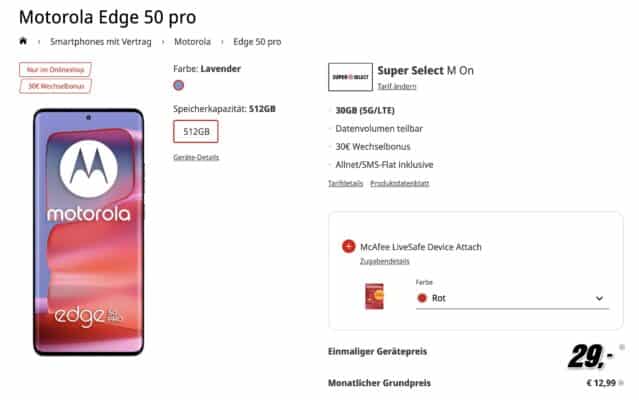Open the Geräte-Details link

click(x=196, y=157)
